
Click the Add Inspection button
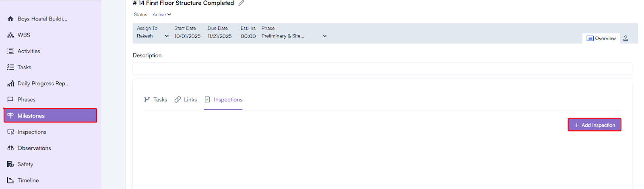tap(594, 125)
